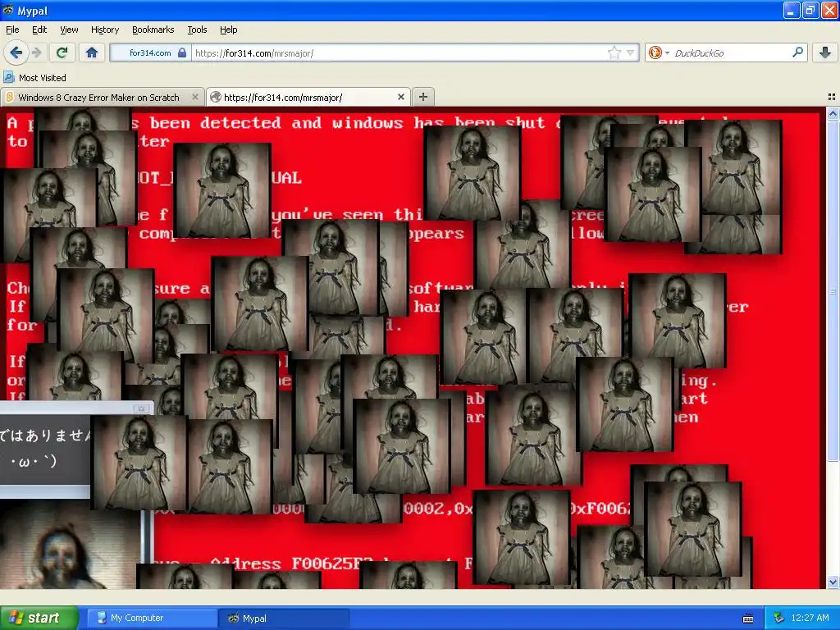Go back with the Back arrow button

coord(16,52)
